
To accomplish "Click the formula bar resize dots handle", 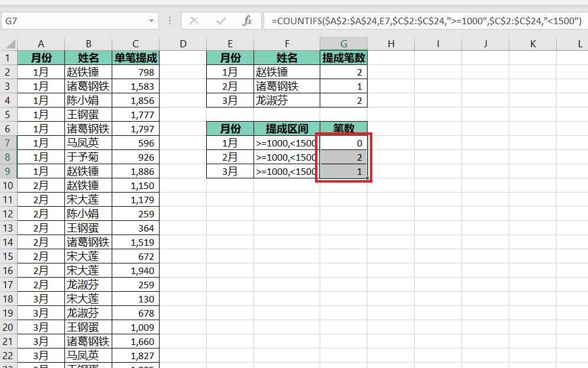I will [x=170, y=21].
